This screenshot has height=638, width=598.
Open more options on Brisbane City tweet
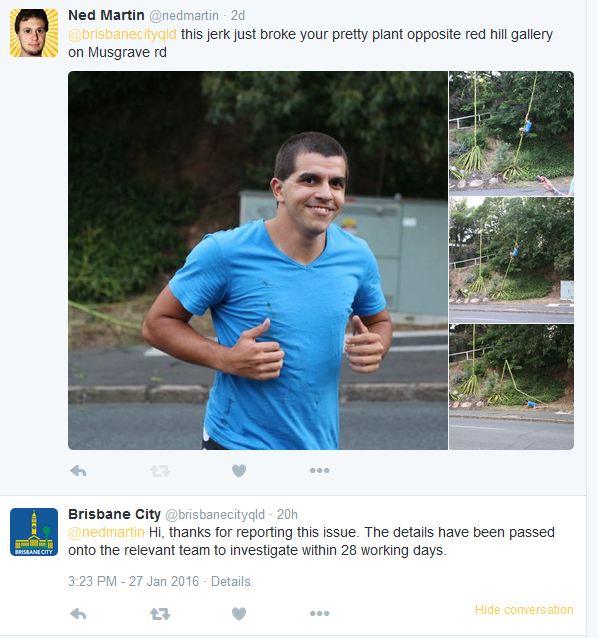tap(319, 613)
